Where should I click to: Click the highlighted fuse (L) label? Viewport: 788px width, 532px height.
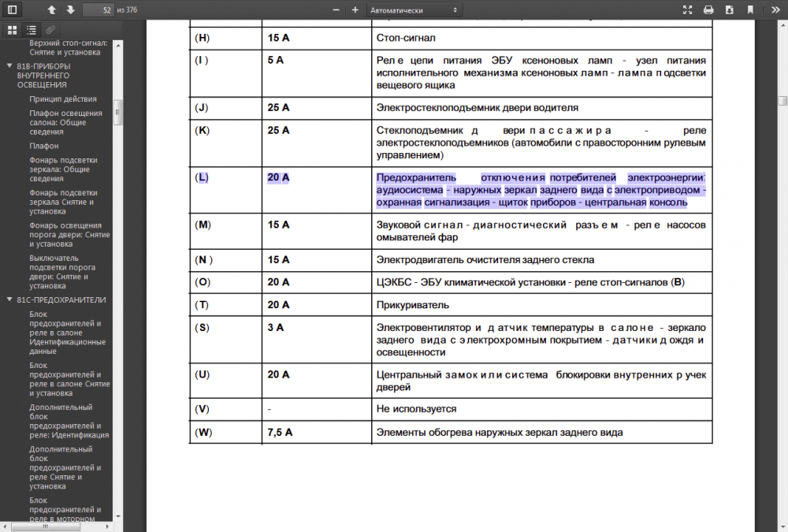(202, 177)
